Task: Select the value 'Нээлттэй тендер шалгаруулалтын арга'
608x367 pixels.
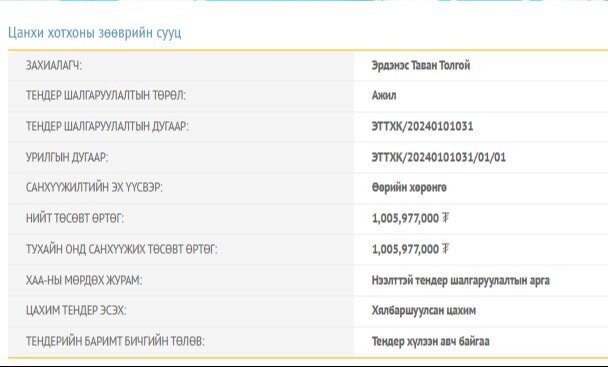Action: [461, 280]
